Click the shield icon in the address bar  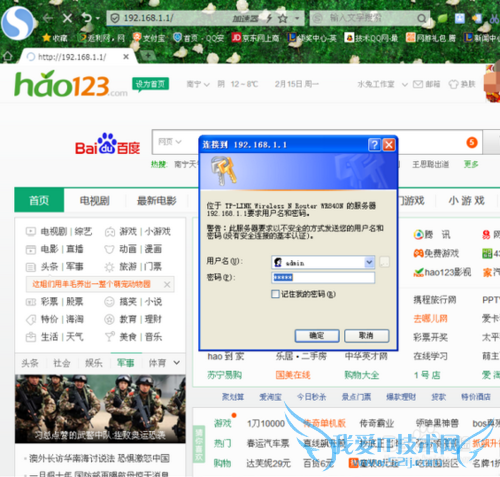coord(115,18)
